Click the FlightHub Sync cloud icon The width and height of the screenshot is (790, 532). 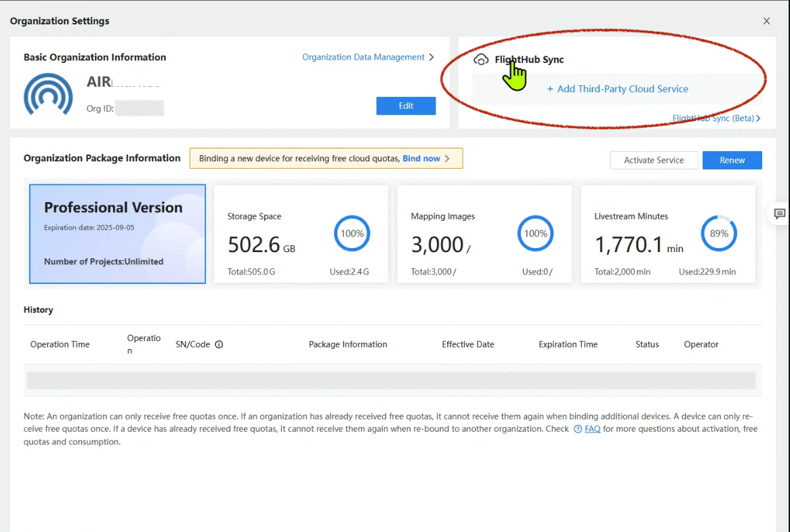481,60
